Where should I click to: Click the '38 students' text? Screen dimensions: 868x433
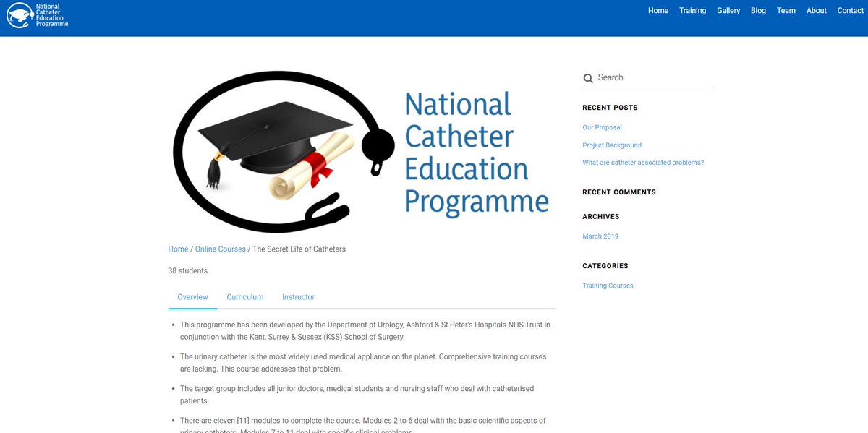(188, 271)
